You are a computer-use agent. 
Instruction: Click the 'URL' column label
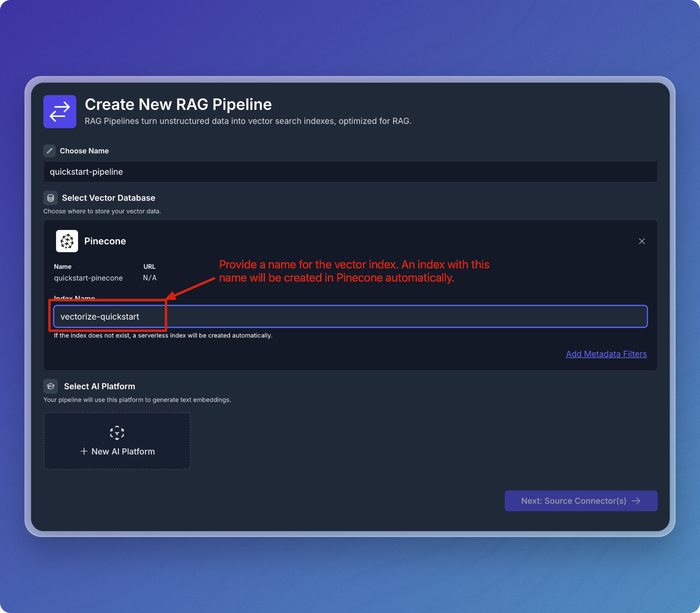(149, 267)
